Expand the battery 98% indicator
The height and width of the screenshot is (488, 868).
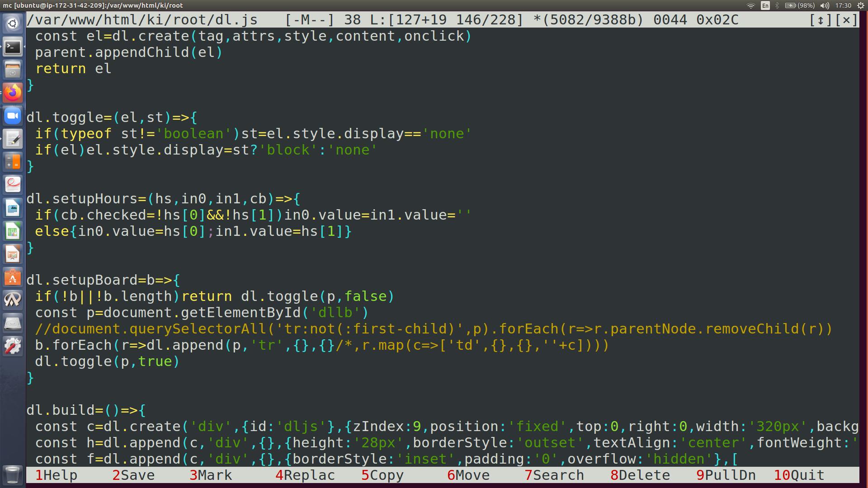(800, 5)
